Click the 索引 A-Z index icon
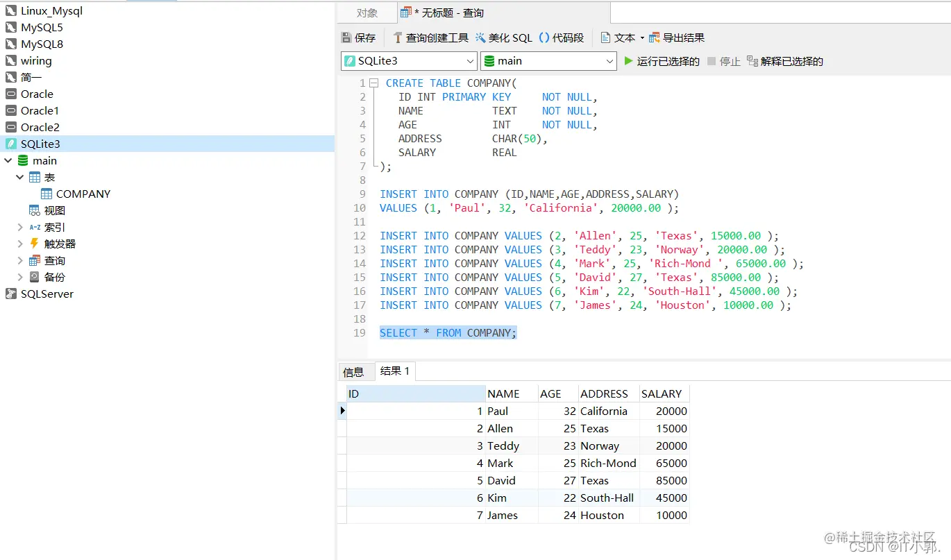 coord(35,228)
